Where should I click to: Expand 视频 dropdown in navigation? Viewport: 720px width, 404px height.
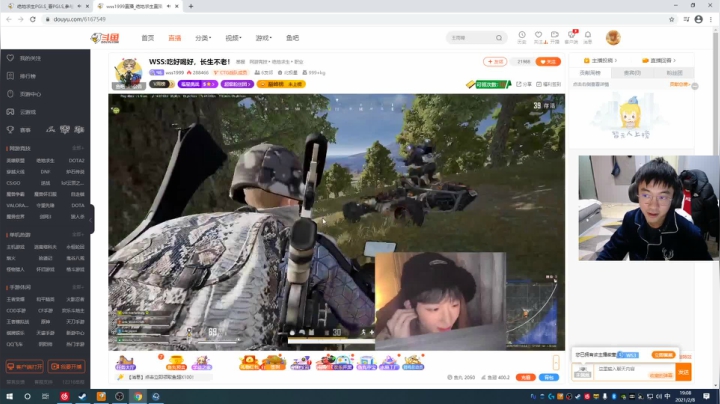(233, 38)
